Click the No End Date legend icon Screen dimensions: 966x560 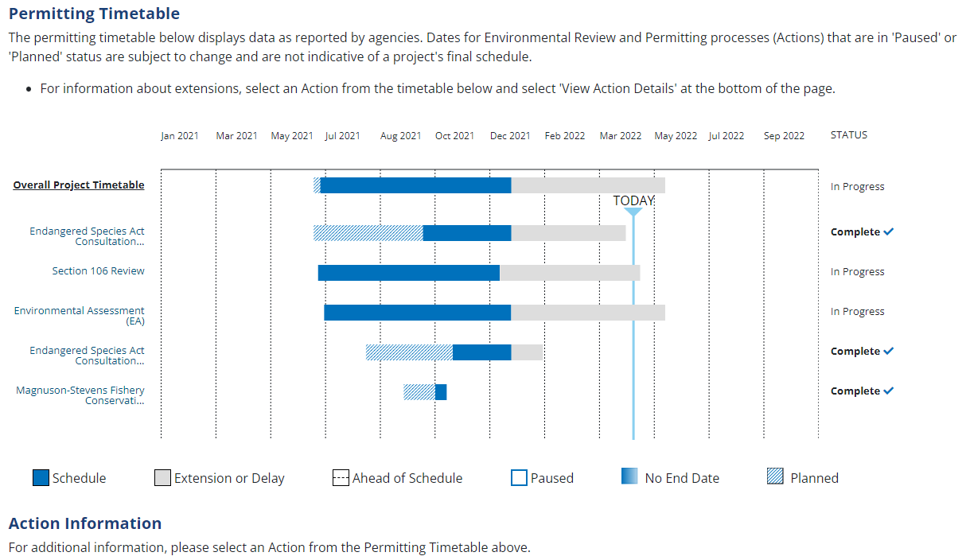click(x=629, y=476)
